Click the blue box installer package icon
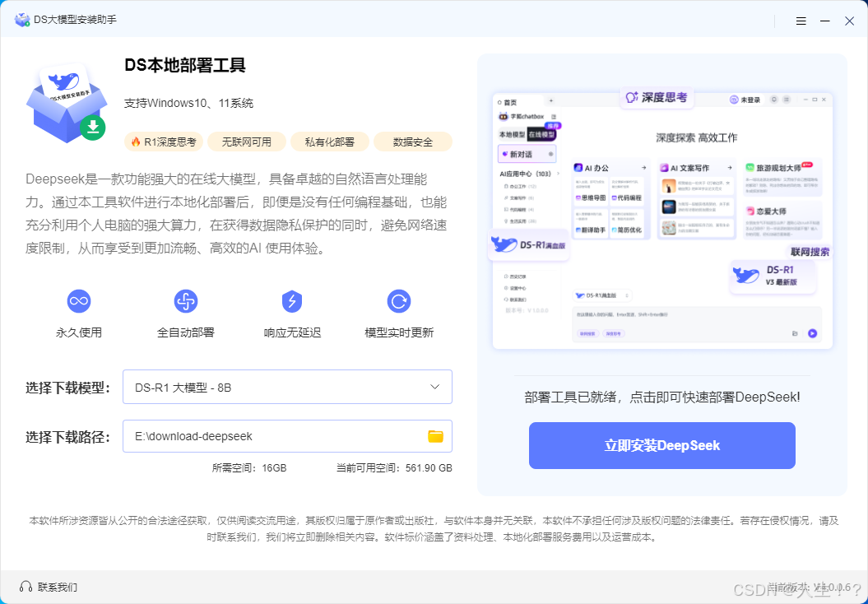This screenshot has width=868, height=604. (x=66, y=104)
